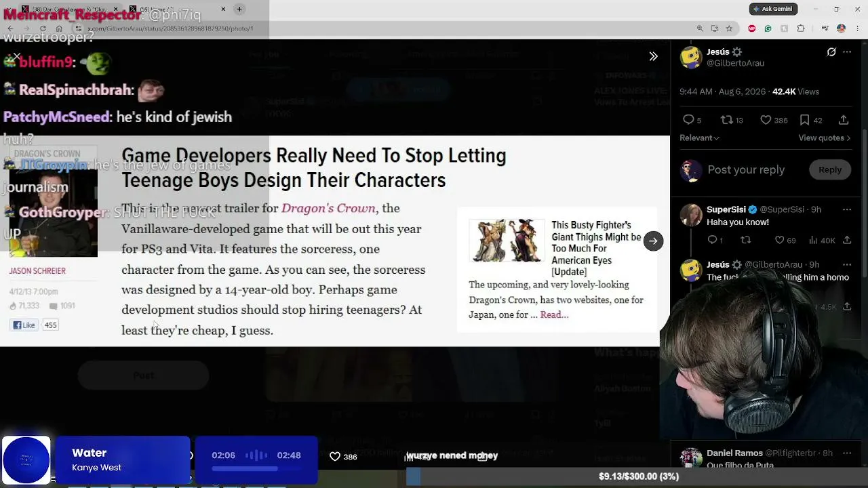Repost SuperSisi's reply
Viewport: 868px width, 488px height.
click(746, 240)
